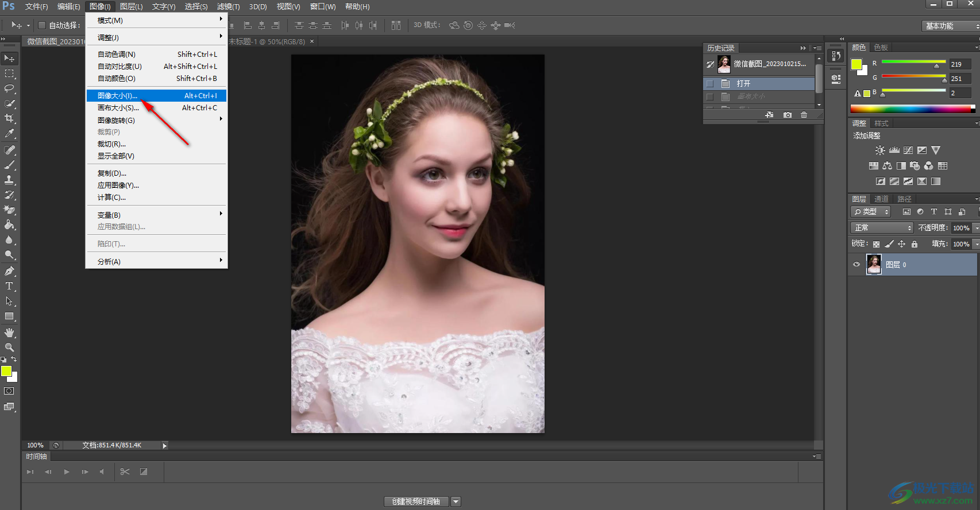980x510 pixels.
Task: Play the timeline
Action: [67, 472]
